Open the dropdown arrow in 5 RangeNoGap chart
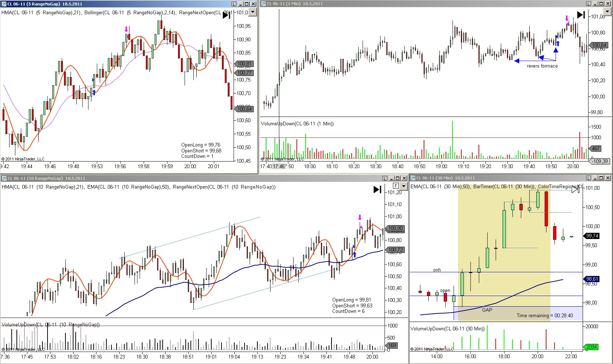Screen dimensions: 613x364 click(x=252, y=12)
